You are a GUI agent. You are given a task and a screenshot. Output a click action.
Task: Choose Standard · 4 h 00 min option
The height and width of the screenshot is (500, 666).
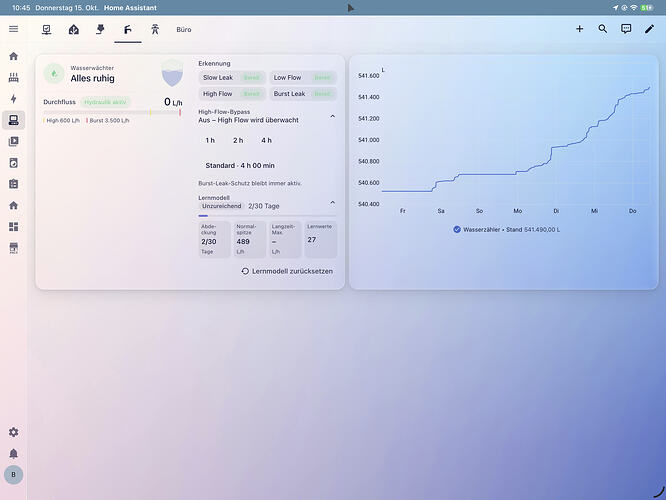(240, 165)
